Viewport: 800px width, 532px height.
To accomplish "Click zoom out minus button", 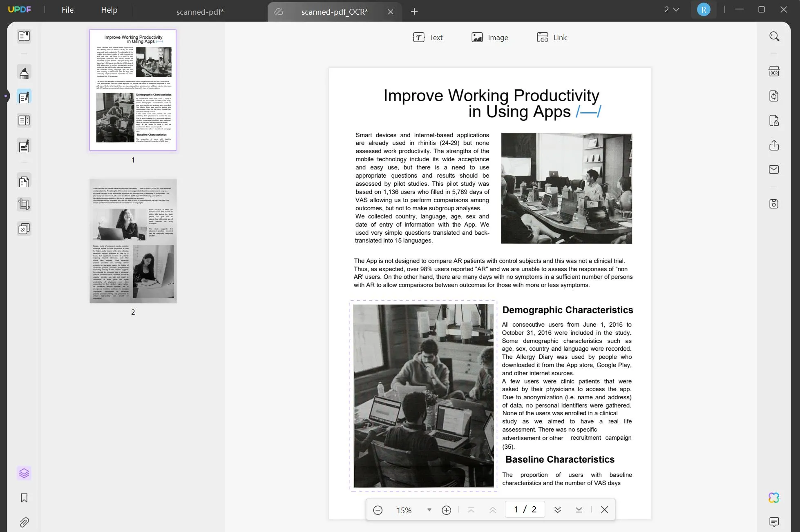I will click(378, 510).
